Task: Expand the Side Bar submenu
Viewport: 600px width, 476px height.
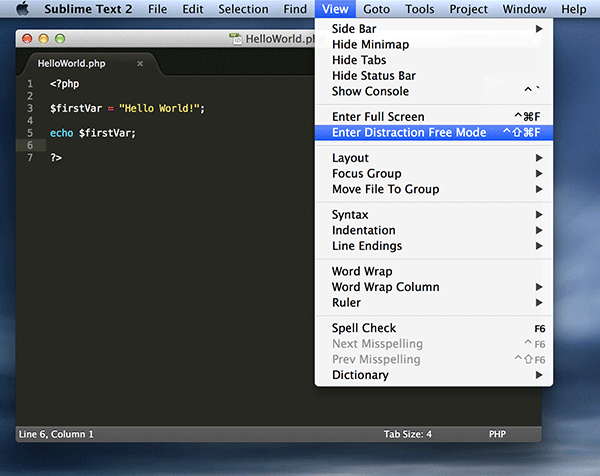Action: coord(354,29)
